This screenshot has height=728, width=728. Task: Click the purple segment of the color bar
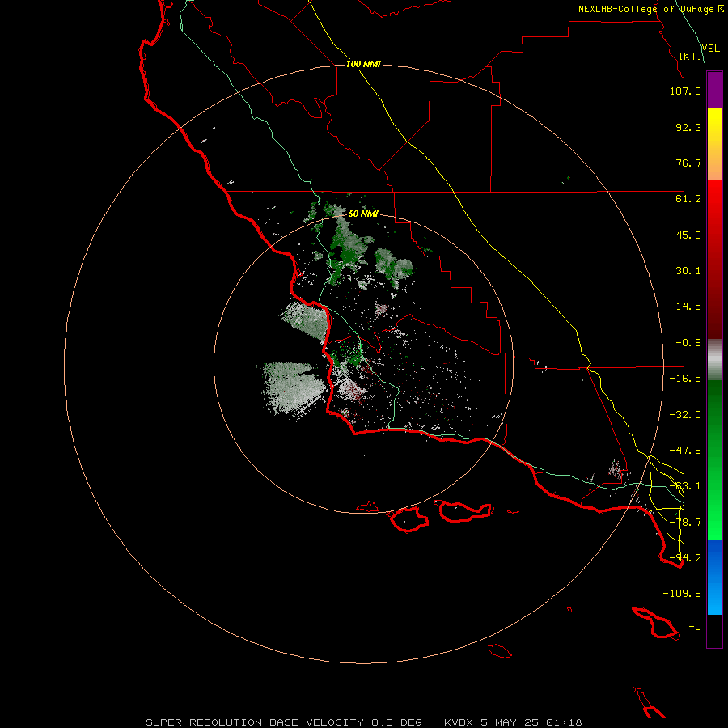point(714,91)
